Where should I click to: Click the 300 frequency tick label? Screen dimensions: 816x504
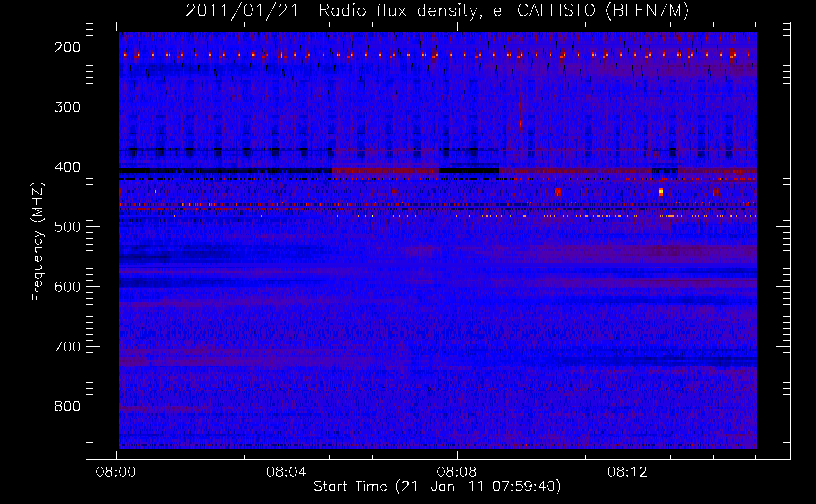click(68, 107)
